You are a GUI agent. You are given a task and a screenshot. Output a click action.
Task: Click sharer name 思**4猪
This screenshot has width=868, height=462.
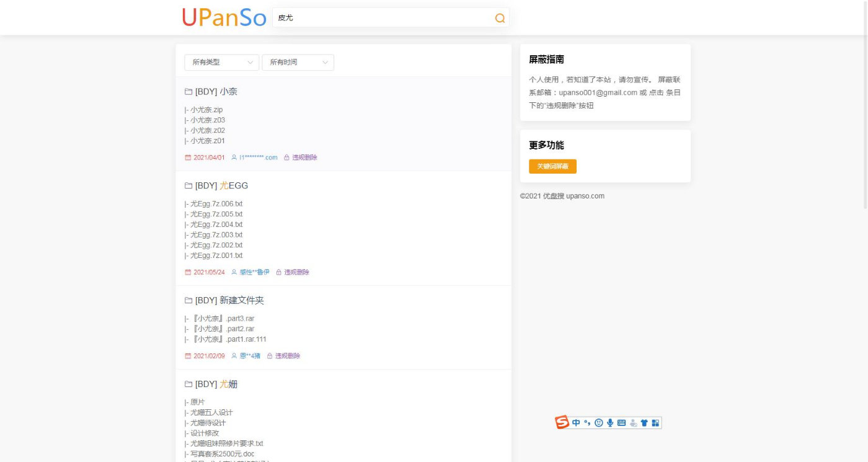[250, 356]
